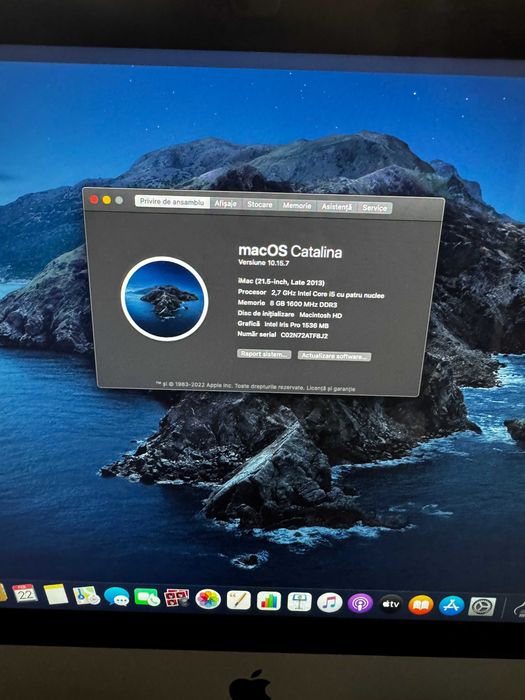Click the 2,7 GHz Intel Core i5 value
Image resolution: width=525 pixels, height=700 pixels.
click(x=328, y=294)
